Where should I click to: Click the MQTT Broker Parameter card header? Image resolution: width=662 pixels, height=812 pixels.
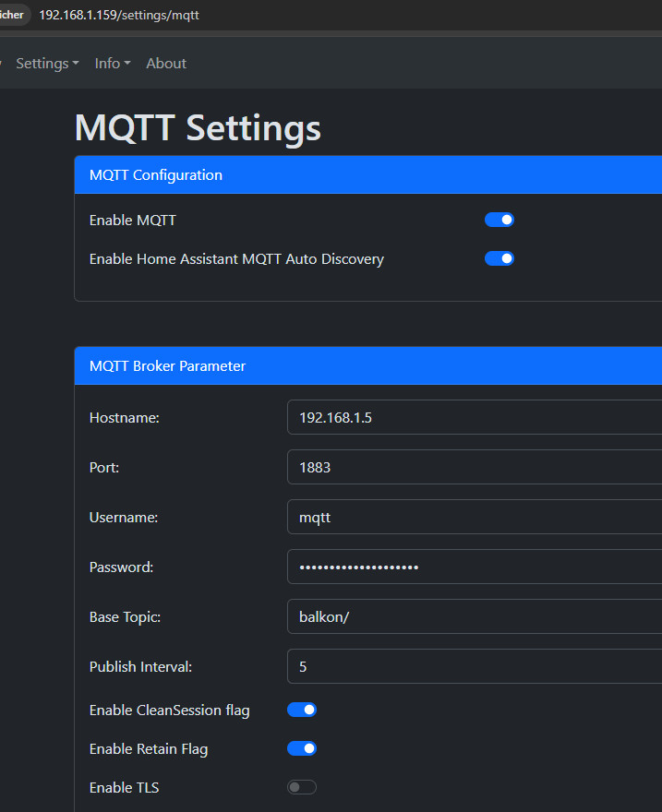[368, 365]
